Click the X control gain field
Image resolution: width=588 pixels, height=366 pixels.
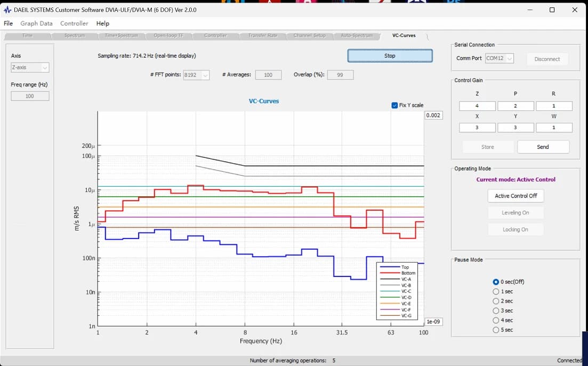pyautogui.click(x=477, y=128)
